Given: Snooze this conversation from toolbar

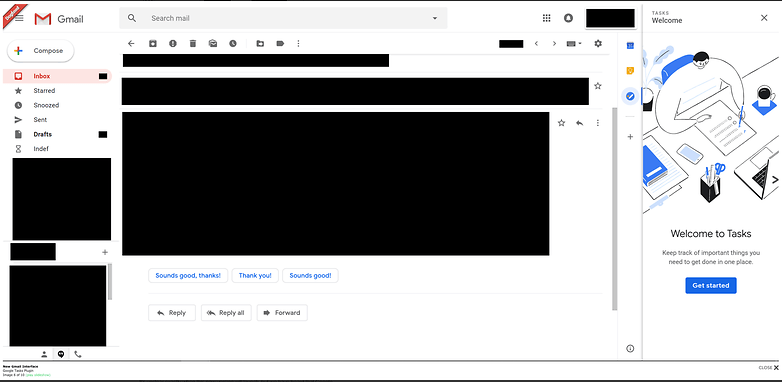Looking at the screenshot, I should 233,44.
